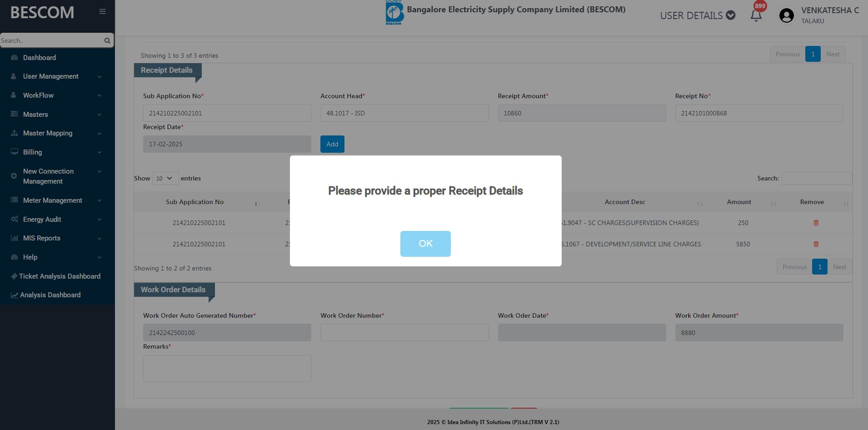868x430 pixels.
Task: Click the Meter Management sidebar icon
Action: [14, 200]
